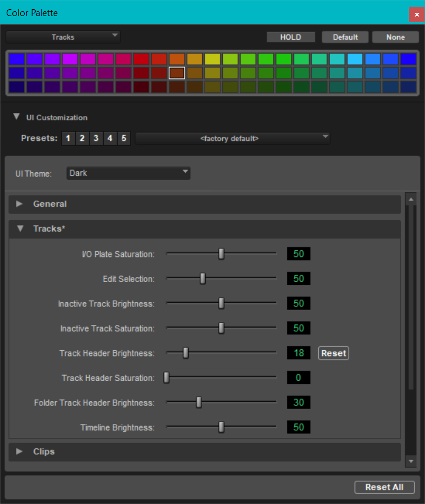Click the Track Header Saturation value field
The image size is (425, 504).
pos(299,378)
